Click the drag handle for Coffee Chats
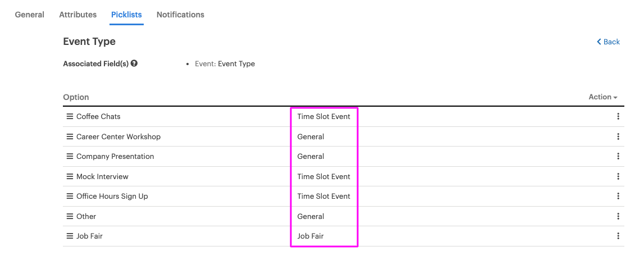Screen dimensions: 644x274 click(x=70, y=117)
